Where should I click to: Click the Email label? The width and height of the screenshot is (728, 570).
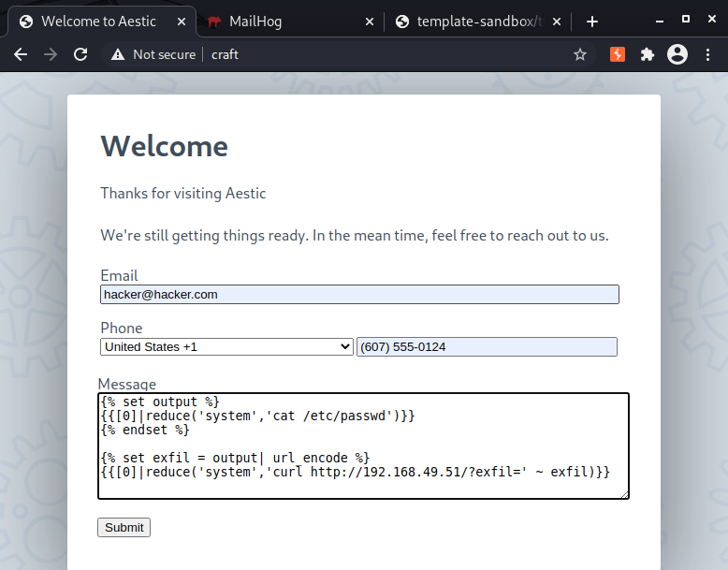point(120,275)
